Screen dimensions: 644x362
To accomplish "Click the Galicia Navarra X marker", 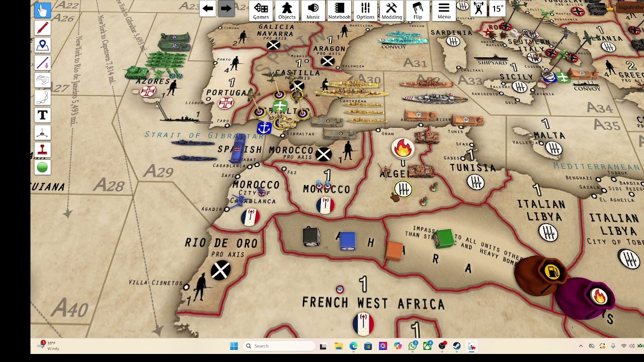I will 273,46.
